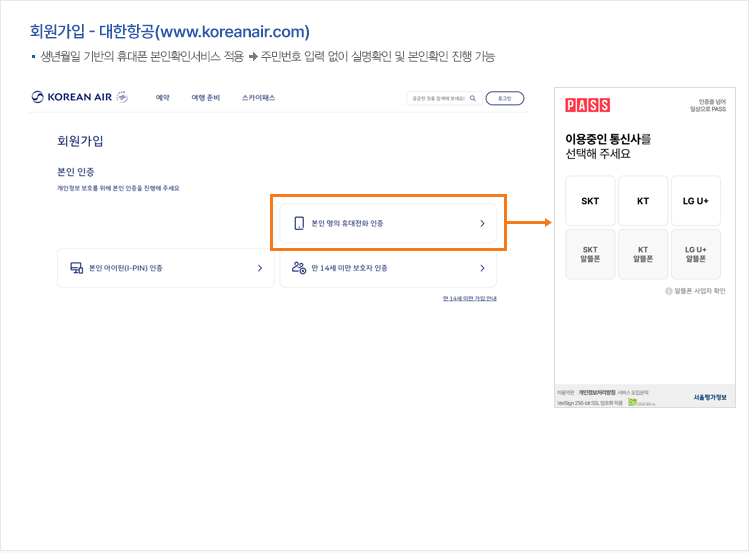Select KT 알뜰폰 carrier

click(643, 254)
